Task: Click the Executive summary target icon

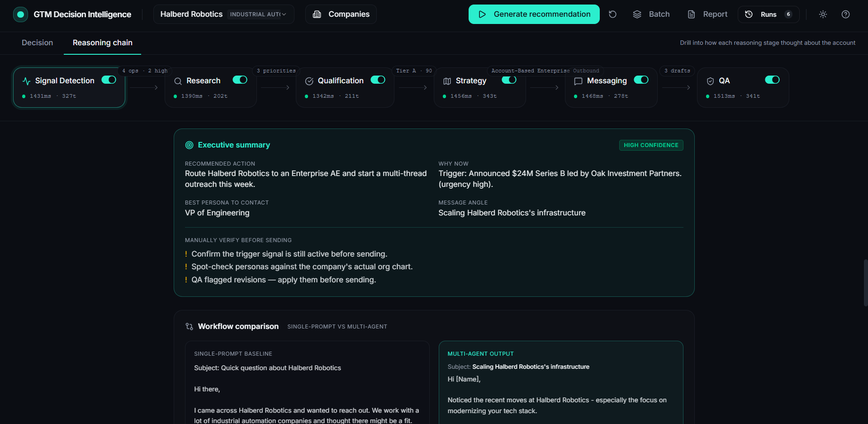Action: tap(190, 145)
